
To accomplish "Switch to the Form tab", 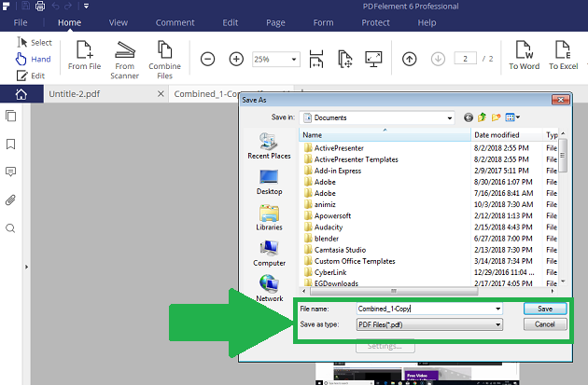I will point(323,22).
